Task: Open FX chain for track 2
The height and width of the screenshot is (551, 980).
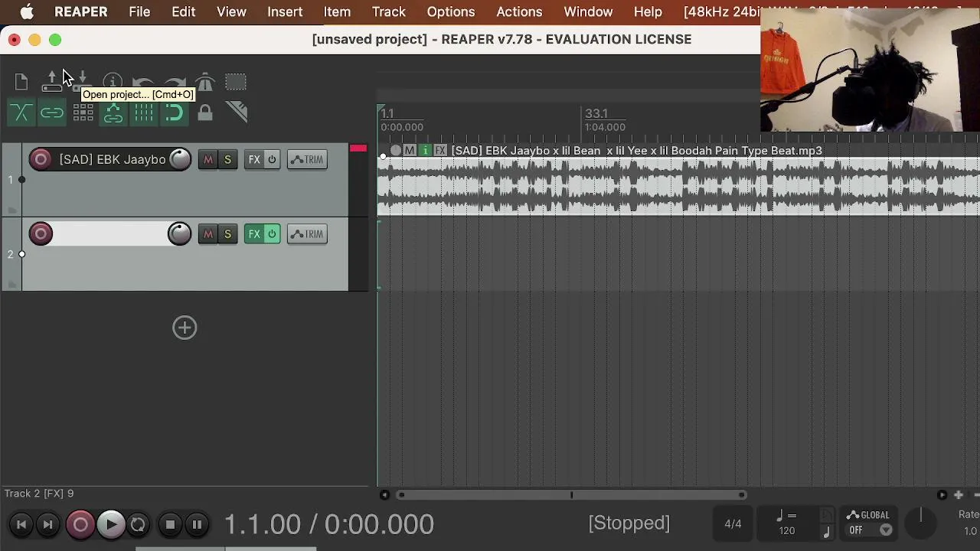Action: tap(254, 233)
